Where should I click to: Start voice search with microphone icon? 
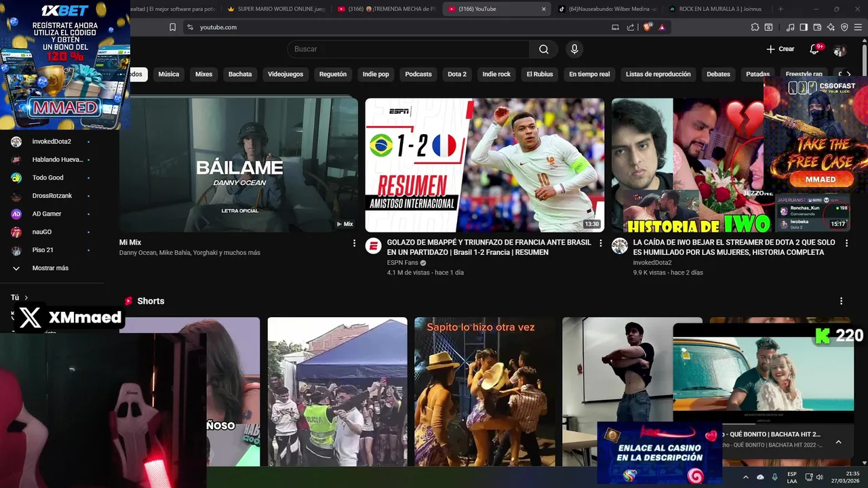(574, 49)
